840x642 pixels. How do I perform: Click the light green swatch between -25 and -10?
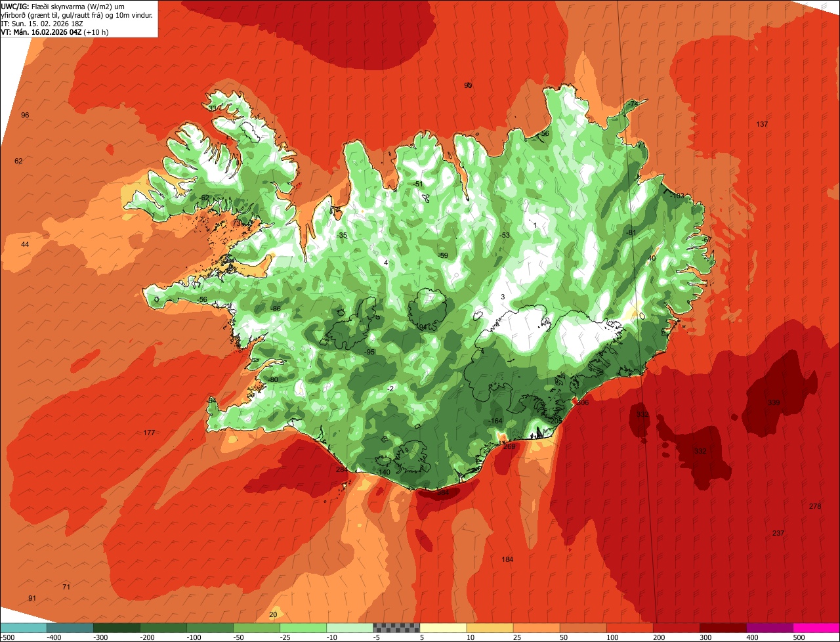click(x=303, y=628)
